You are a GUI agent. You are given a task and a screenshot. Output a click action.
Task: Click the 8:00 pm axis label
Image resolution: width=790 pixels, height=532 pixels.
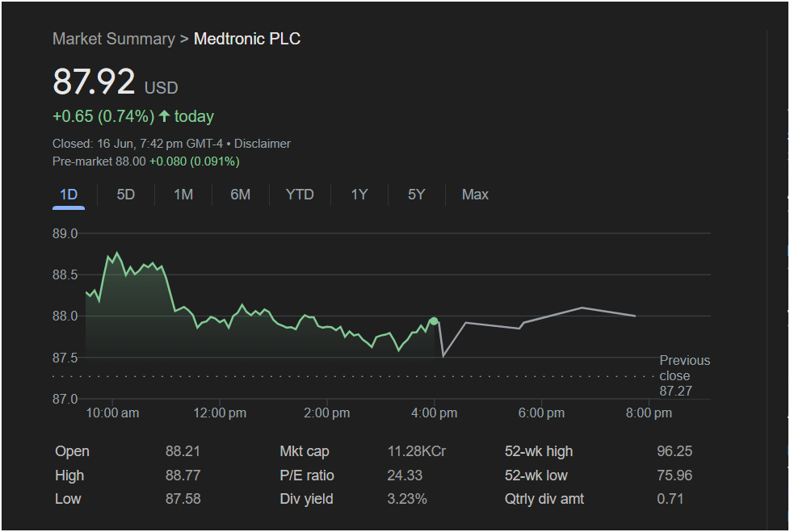click(649, 413)
